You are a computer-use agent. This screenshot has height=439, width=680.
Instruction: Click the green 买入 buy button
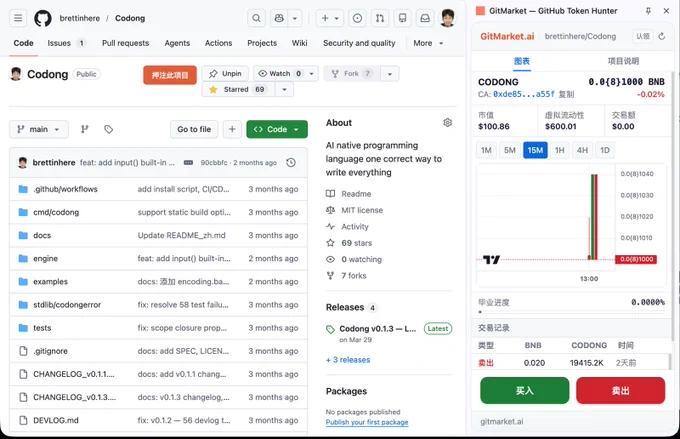(524, 391)
